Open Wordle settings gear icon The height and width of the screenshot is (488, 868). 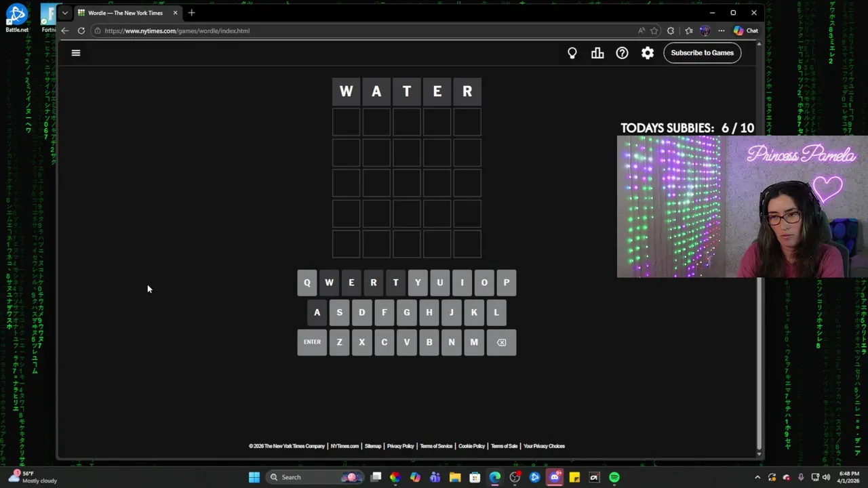pyautogui.click(x=648, y=53)
